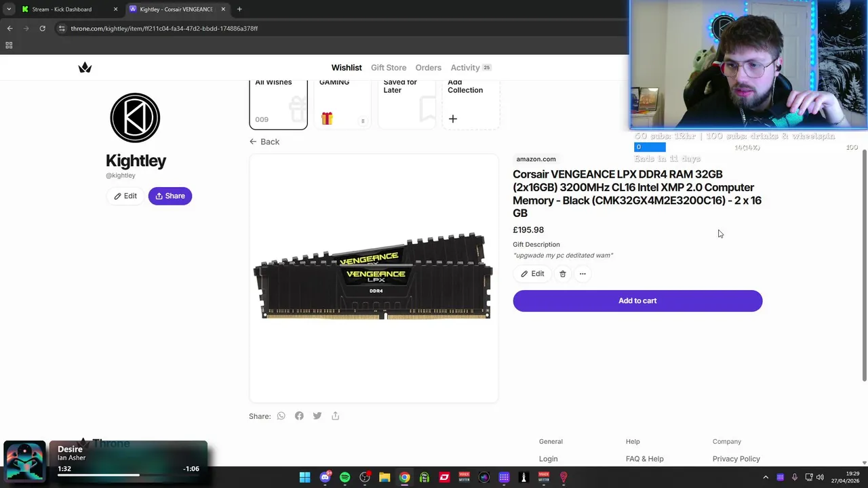Open the Gift Store tab
868x488 pixels.
pos(389,68)
